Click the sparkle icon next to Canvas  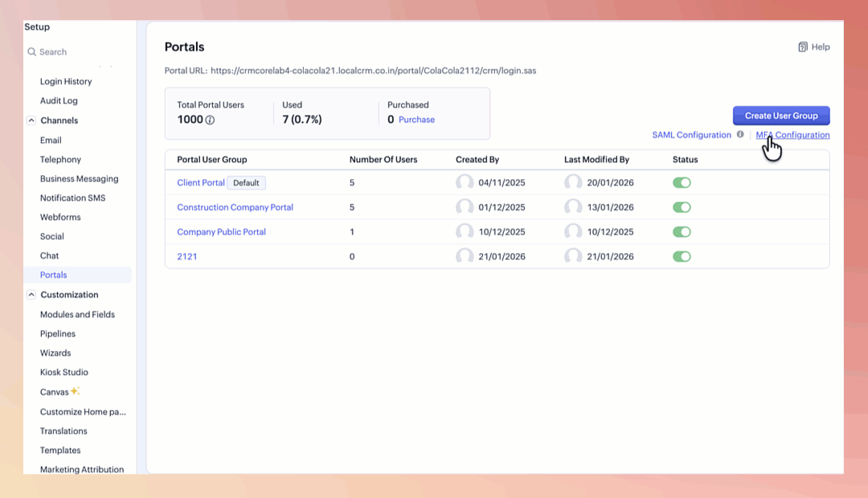tap(75, 391)
